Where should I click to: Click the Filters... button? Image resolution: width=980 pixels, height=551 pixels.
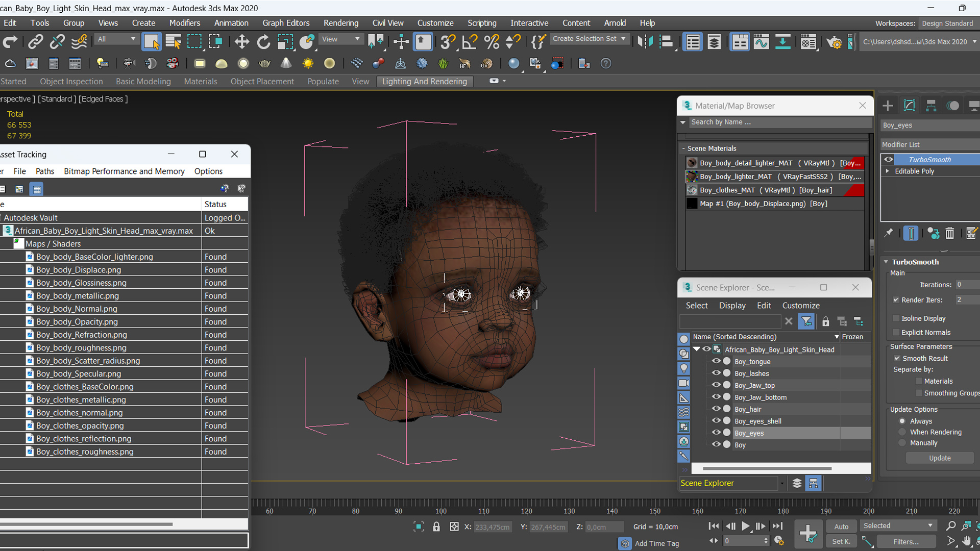[906, 542]
